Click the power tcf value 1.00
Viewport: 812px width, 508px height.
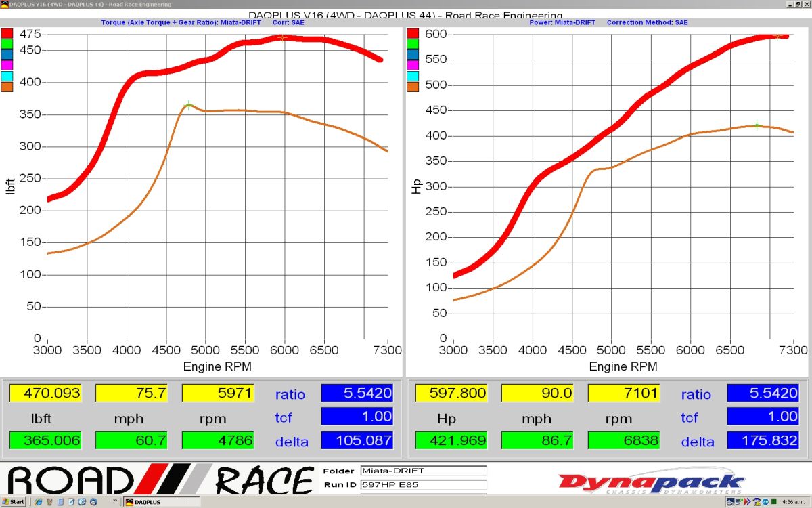click(763, 417)
